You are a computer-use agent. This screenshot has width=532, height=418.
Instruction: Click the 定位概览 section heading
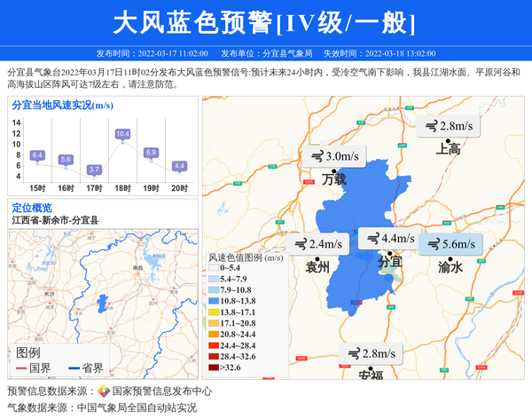click(31, 208)
